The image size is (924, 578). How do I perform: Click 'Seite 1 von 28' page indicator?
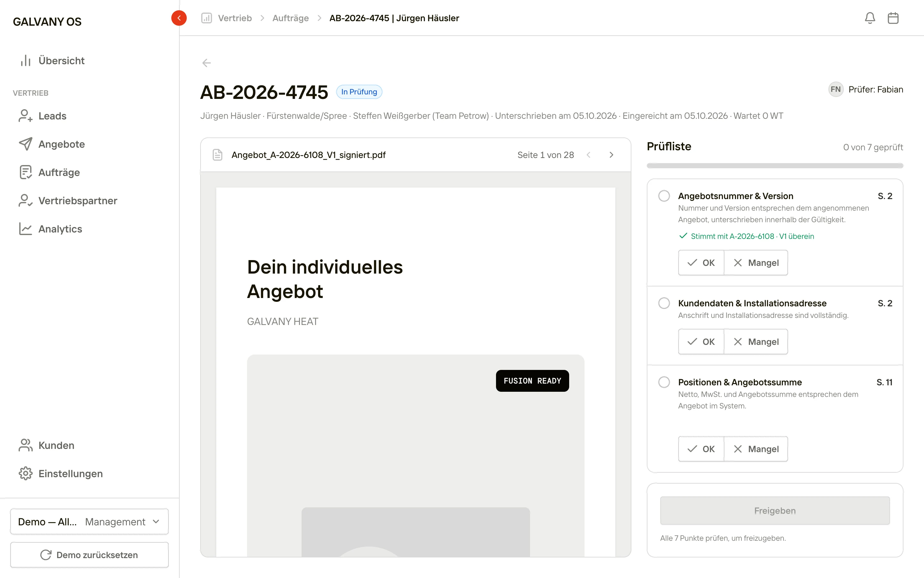546,155
